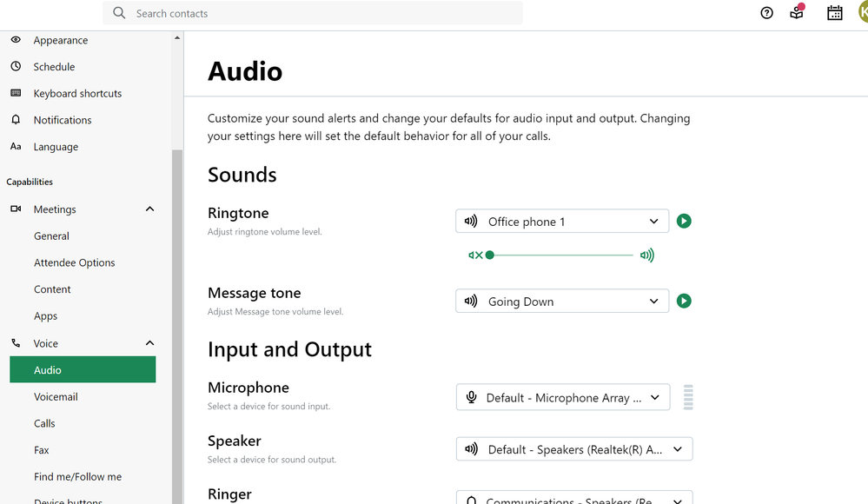
Task: Open the calendar icon in top bar
Action: pyautogui.click(x=834, y=13)
